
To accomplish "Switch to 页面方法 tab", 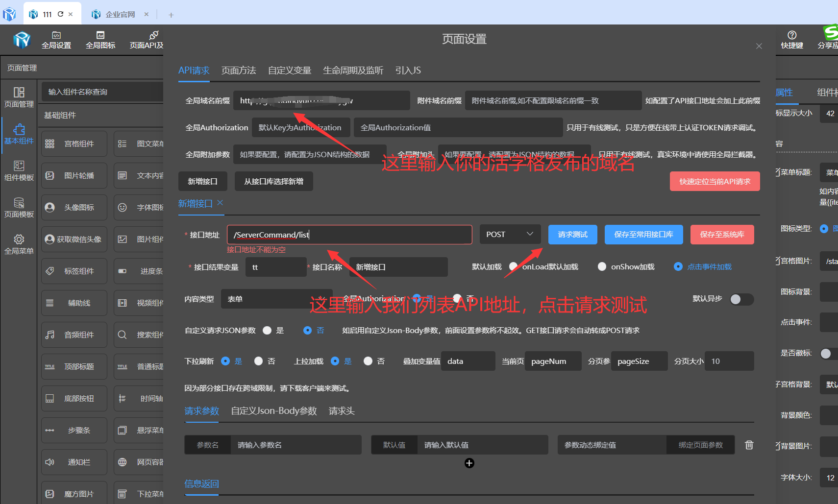I will [x=239, y=70].
